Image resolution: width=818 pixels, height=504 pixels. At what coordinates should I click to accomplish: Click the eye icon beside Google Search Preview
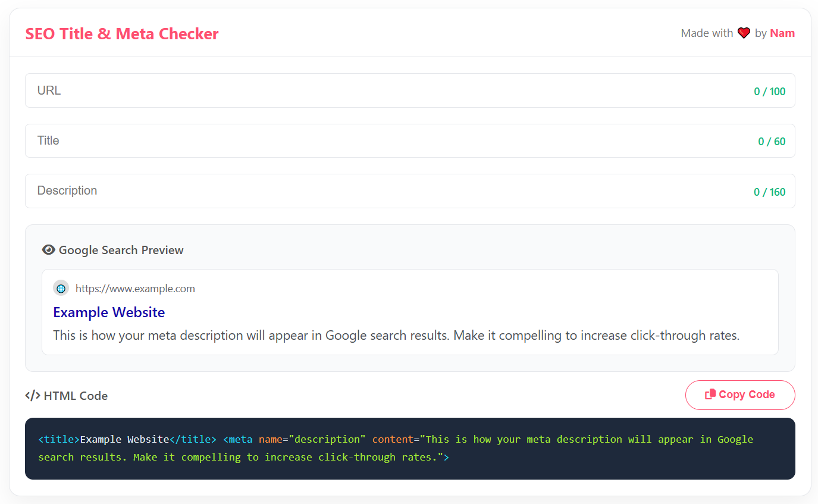48,249
